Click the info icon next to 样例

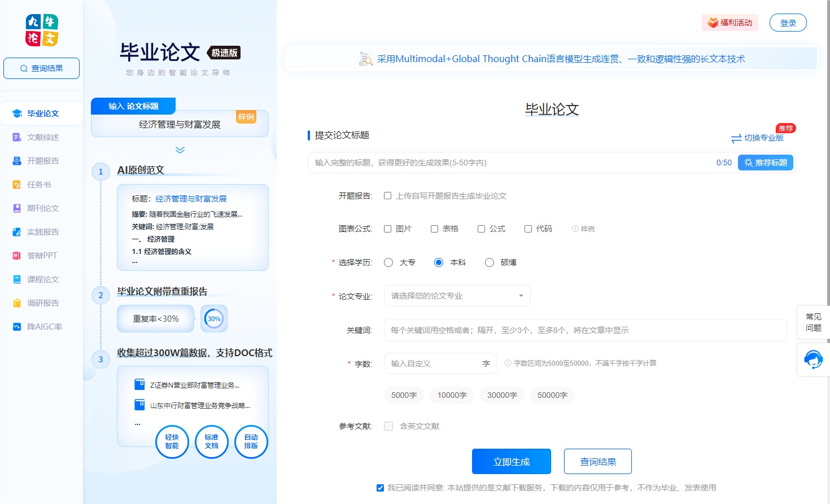pos(575,229)
